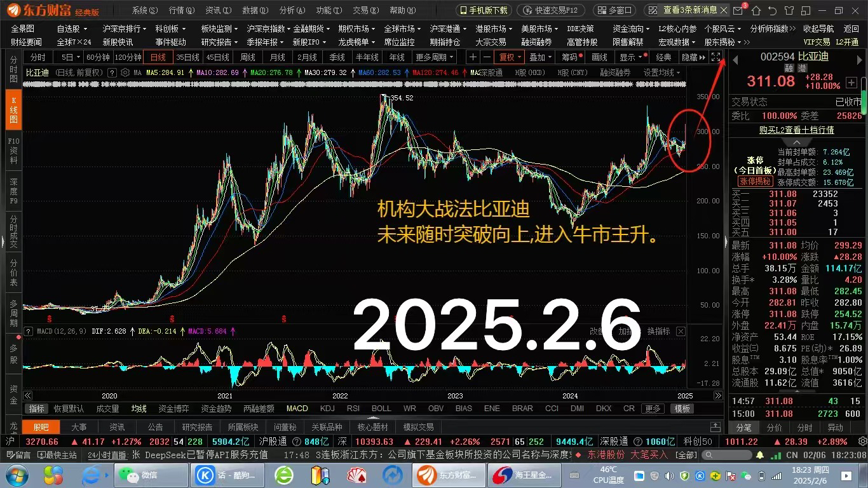Image resolution: width=868 pixels, height=488 pixels.
Task: Open the 交易 menu
Action: [365, 11]
